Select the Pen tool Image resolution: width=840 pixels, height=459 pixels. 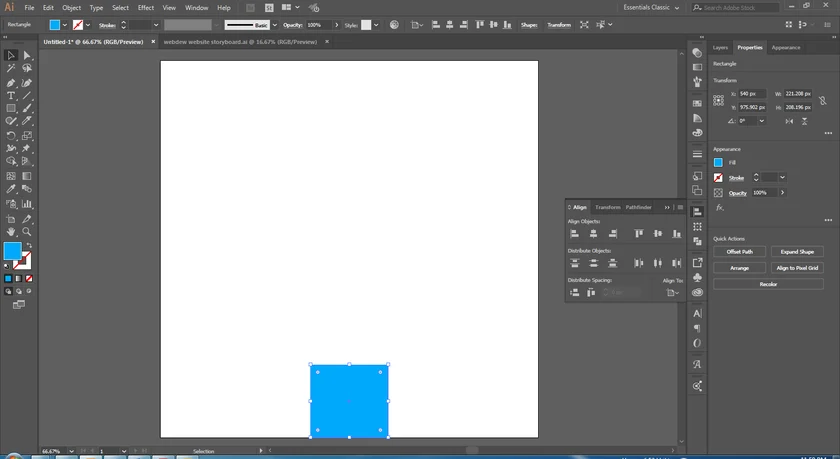coord(11,83)
